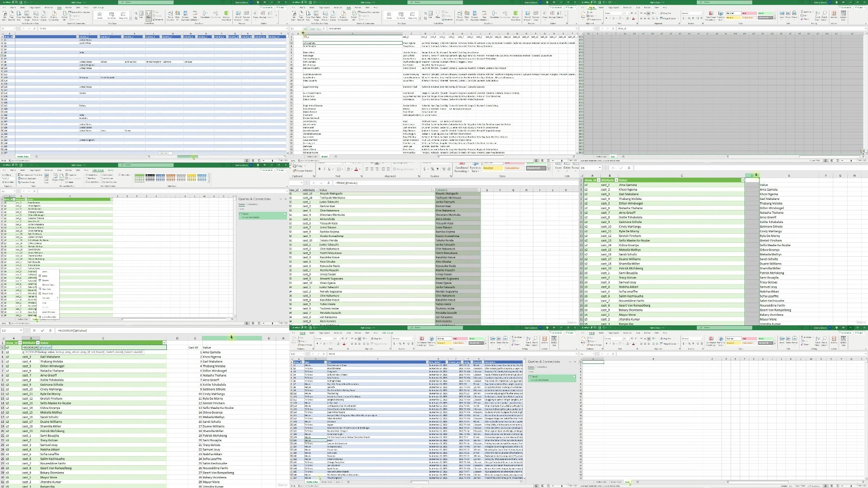
Task: Toggle Bold in the TRIM formula window
Action: (319, 169)
